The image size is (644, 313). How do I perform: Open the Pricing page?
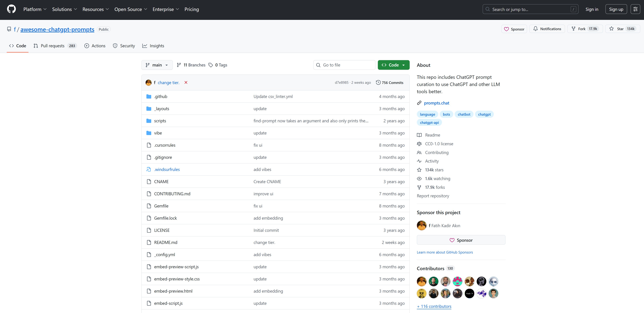[x=192, y=9]
